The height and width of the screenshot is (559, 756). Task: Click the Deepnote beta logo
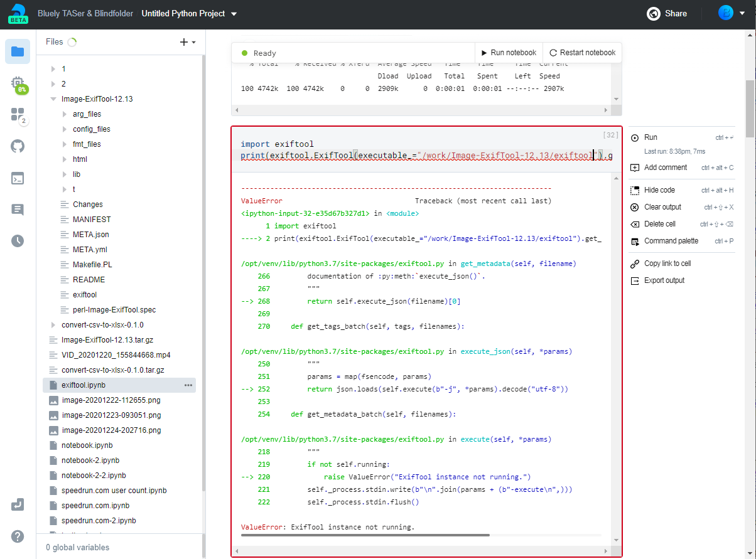point(18,14)
